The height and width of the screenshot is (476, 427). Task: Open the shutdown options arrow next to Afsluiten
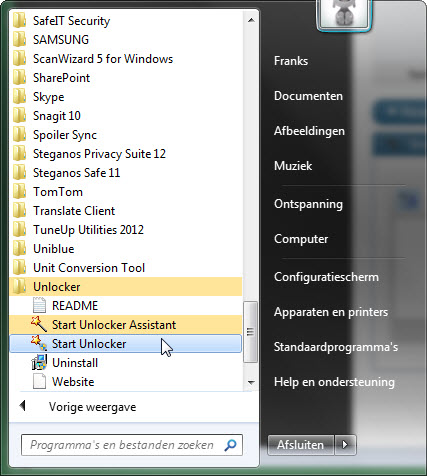345,445
